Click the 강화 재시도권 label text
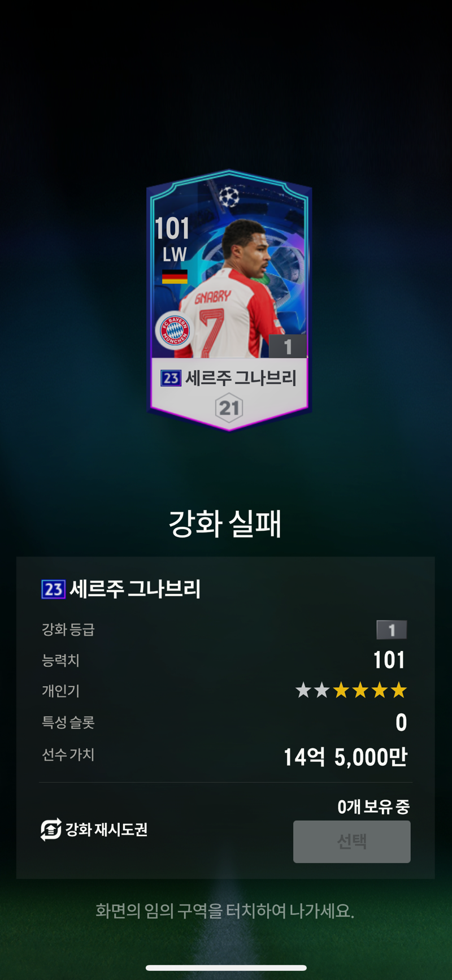This screenshot has height=980, width=452. click(x=107, y=829)
